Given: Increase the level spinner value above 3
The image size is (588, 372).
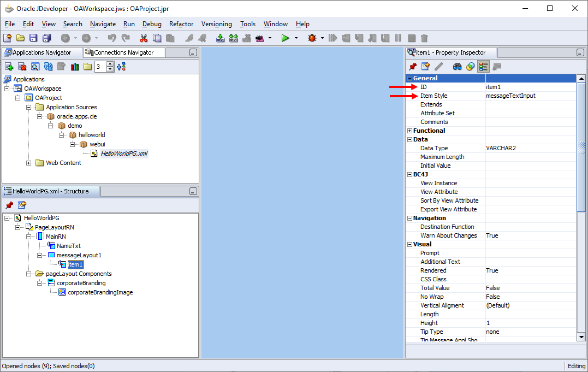Looking at the screenshot, I should (110, 64).
